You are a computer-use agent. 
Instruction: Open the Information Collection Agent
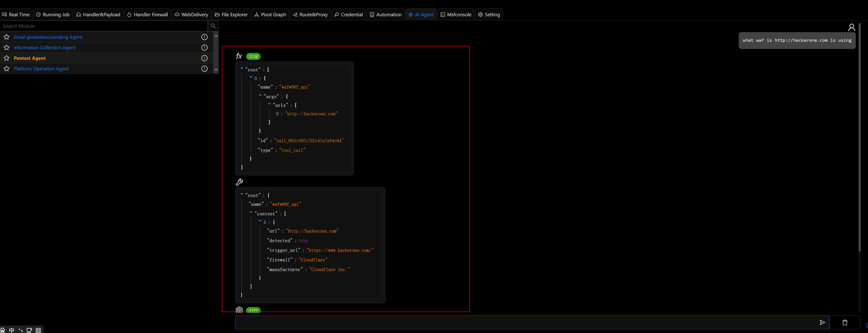pyautogui.click(x=45, y=47)
